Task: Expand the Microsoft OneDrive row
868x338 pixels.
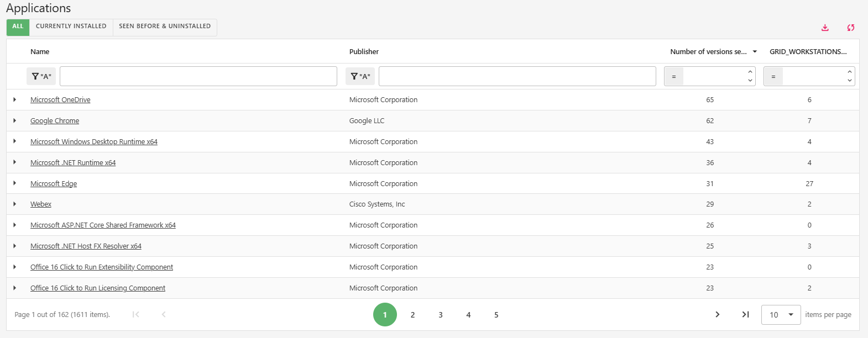Action: [x=15, y=100]
